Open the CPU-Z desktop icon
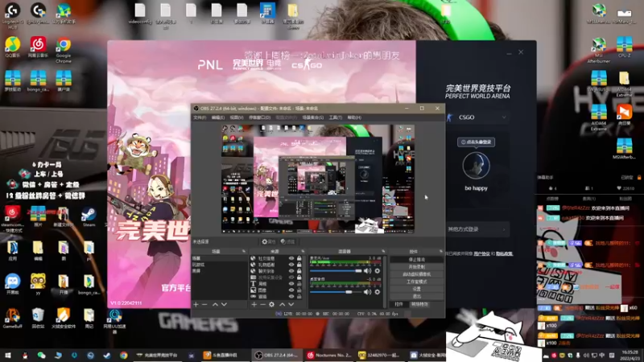The width and height of the screenshot is (644, 362). tap(625, 47)
